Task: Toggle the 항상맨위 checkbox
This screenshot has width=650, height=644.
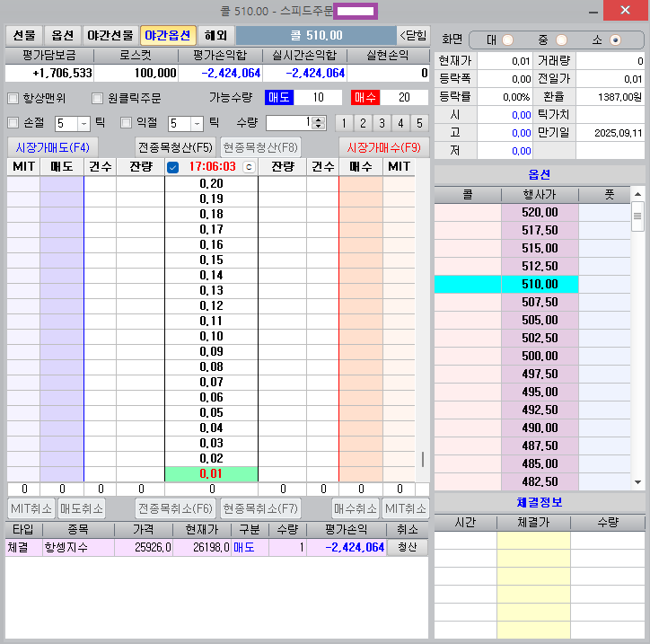Action: tap(13, 98)
